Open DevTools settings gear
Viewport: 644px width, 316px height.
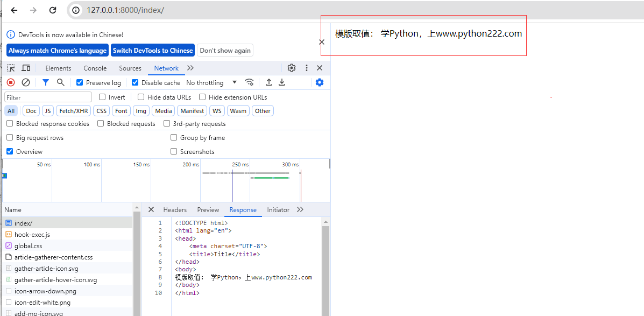click(x=292, y=68)
